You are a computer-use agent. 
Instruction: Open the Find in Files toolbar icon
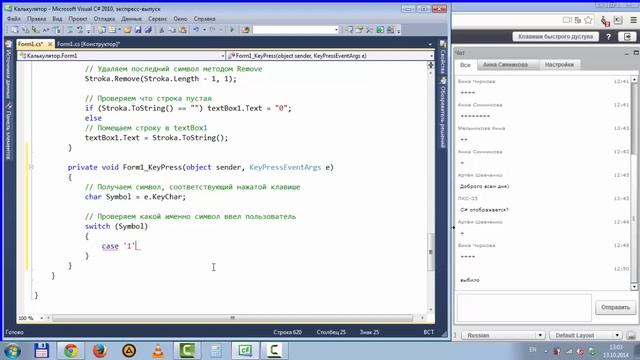(x=245, y=30)
